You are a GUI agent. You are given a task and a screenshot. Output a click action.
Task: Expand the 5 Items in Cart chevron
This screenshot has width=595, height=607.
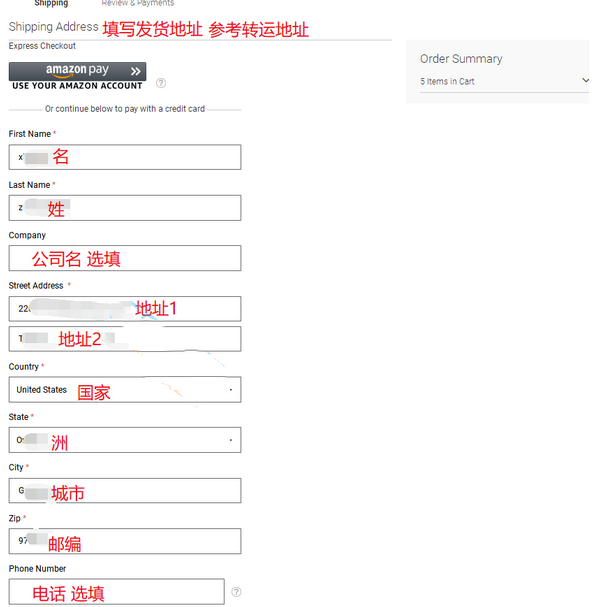(x=585, y=80)
